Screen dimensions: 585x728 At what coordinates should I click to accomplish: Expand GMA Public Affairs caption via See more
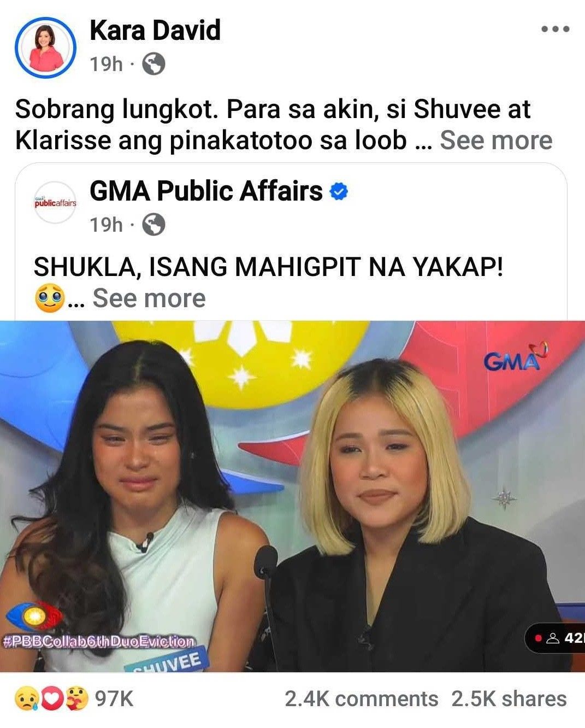[149, 298]
